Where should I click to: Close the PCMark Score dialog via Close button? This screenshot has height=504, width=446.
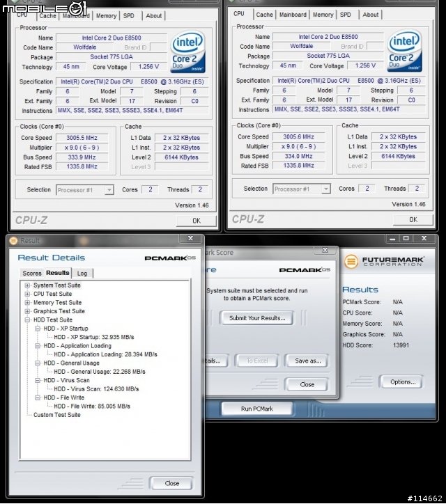pos(307,384)
